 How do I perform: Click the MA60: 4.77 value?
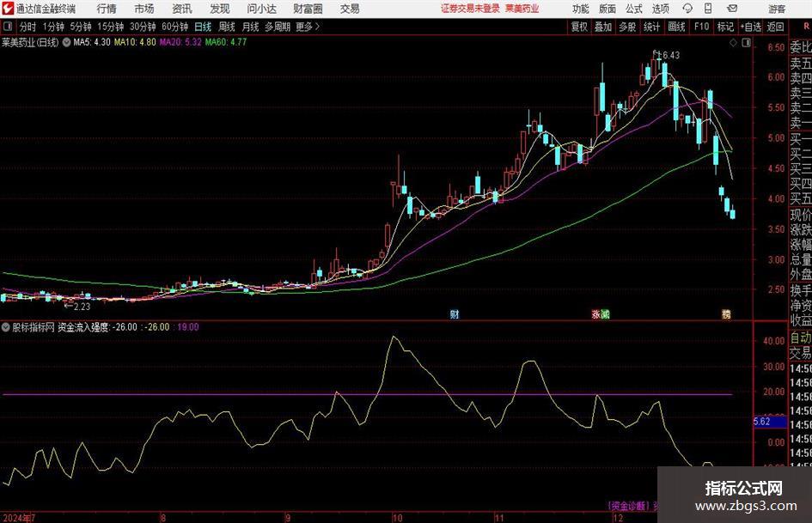click(x=226, y=42)
